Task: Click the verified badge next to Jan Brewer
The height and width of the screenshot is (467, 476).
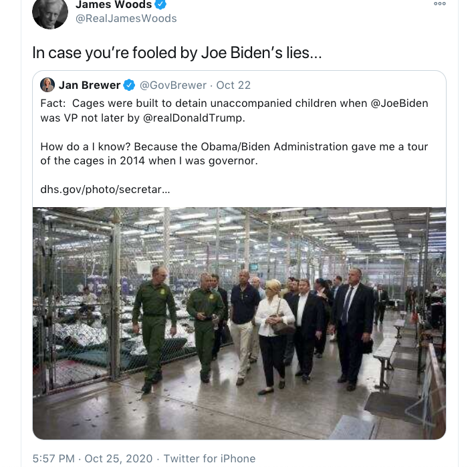Action: [x=130, y=85]
